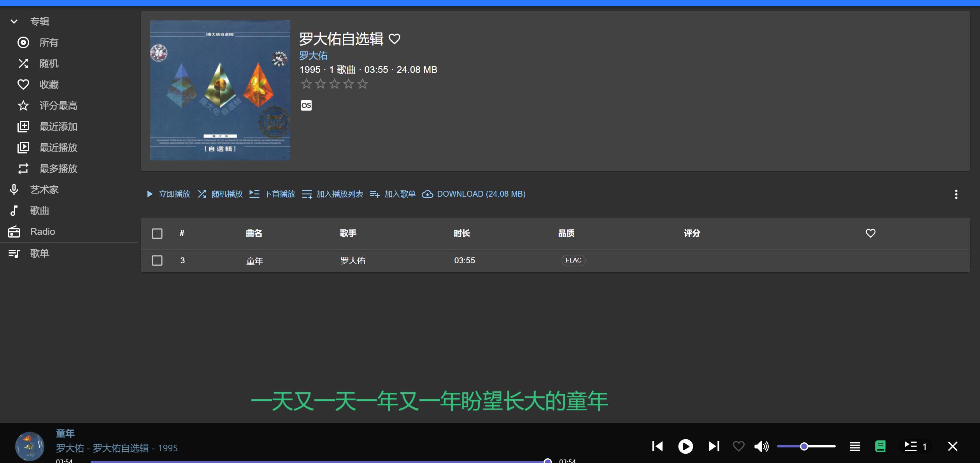Download album (24.08 MB)
Viewport: 980px width, 463px height.
pyautogui.click(x=474, y=194)
